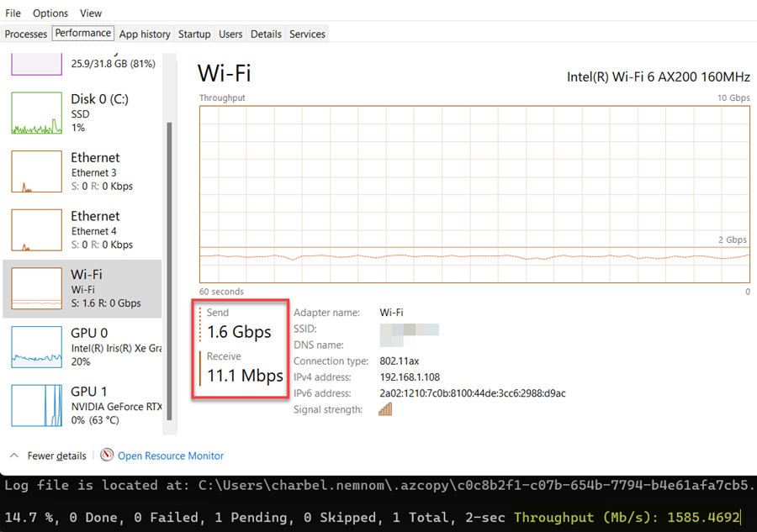Click the GPU 0 heading
This screenshot has width=757, height=532.
(x=89, y=333)
